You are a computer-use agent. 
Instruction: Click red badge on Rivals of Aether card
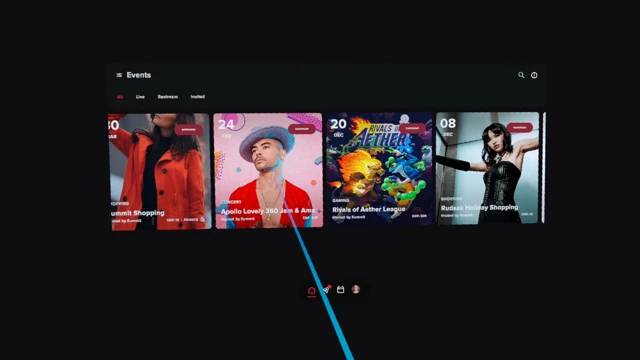tap(412, 128)
